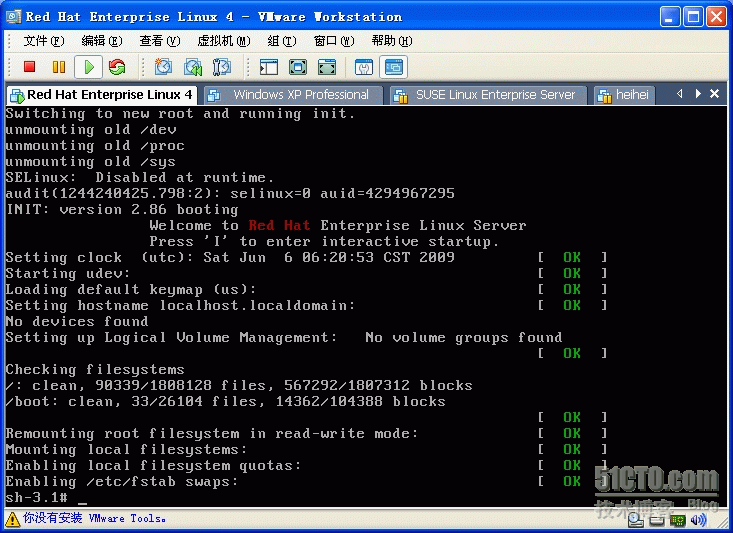Screen dimensions: 733x533
Task: Click the 'No devices found' console line
Action: coord(77,322)
